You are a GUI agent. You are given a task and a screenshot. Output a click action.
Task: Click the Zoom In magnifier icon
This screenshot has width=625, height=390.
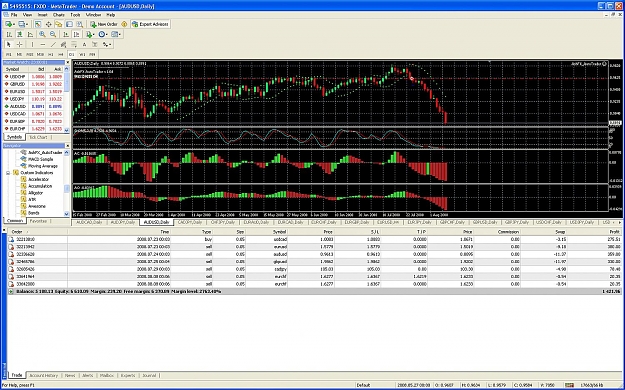tap(42, 35)
